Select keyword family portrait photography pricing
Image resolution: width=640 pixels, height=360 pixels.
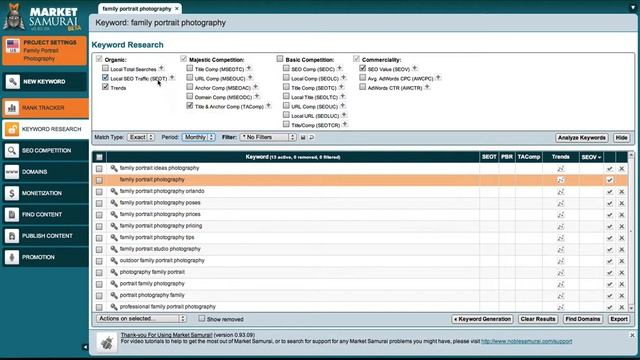(x=161, y=226)
